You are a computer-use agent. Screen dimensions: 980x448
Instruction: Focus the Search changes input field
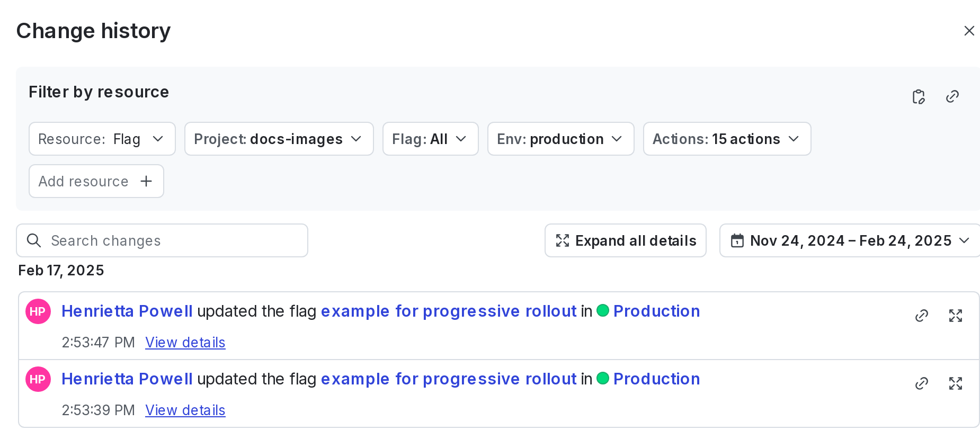[170, 240]
